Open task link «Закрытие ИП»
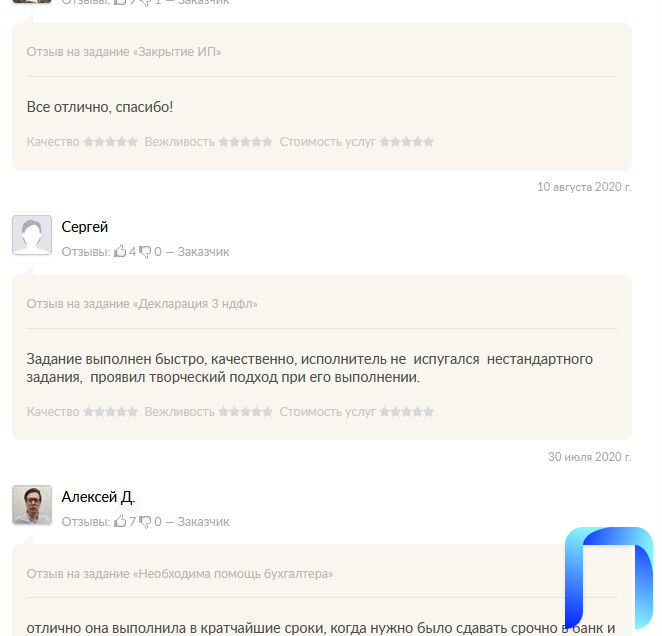The image size is (662, 636). tap(179, 52)
